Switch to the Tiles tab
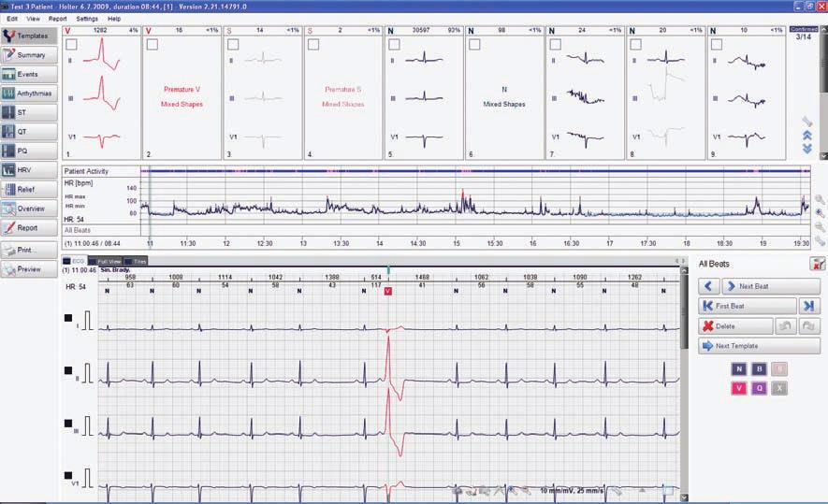828x504 pixels. [x=136, y=261]
